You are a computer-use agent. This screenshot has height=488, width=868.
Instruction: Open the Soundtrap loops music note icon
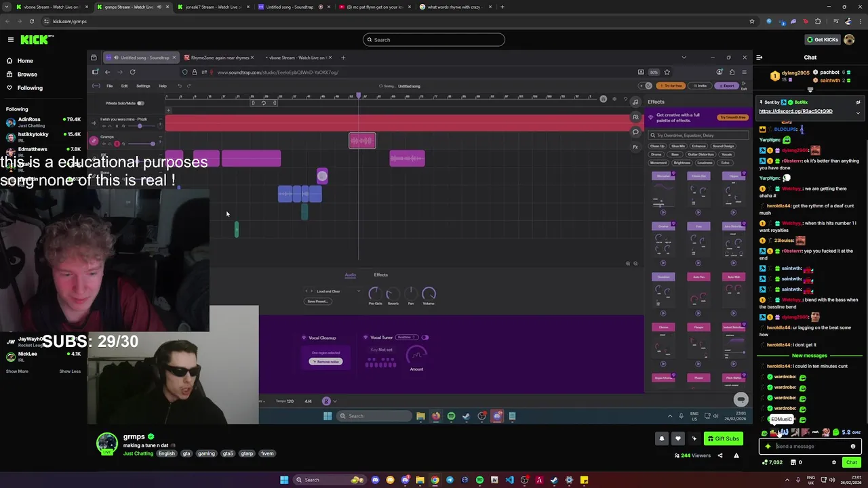[635, 102]
